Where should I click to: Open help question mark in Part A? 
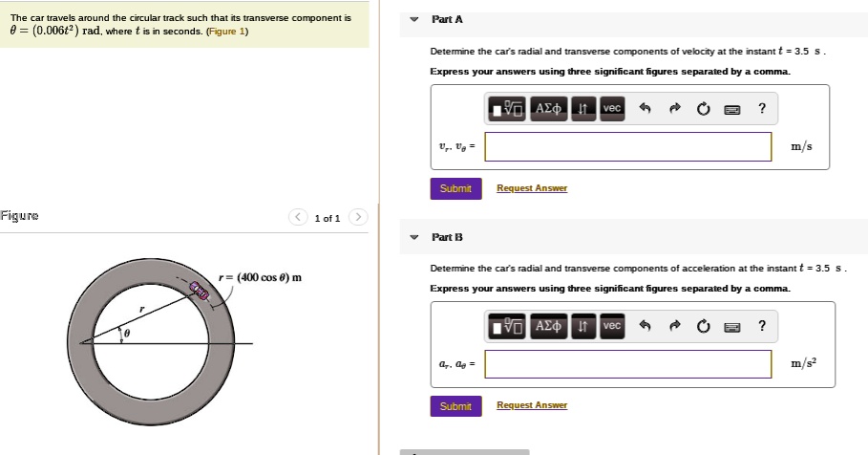coord(761,109)
